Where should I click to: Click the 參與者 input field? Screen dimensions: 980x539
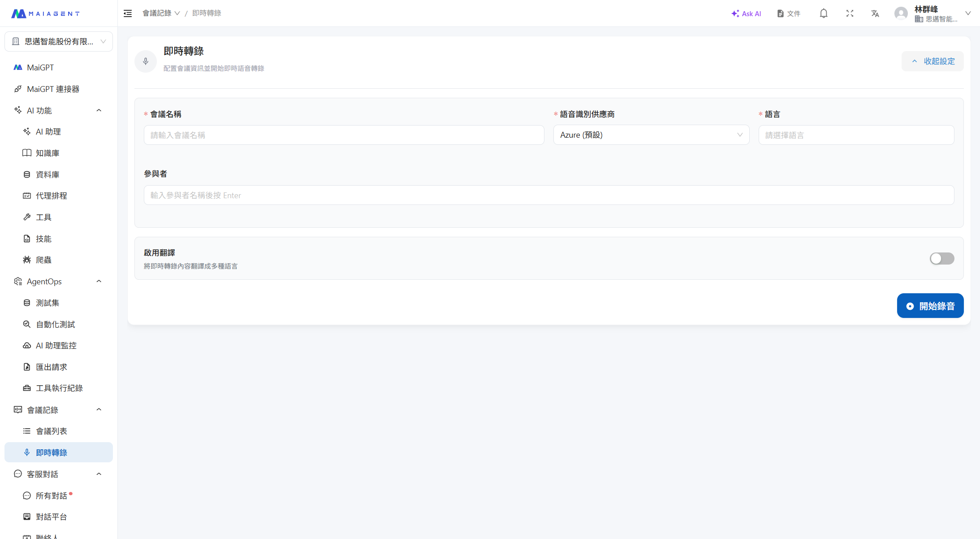coord(548,195)
